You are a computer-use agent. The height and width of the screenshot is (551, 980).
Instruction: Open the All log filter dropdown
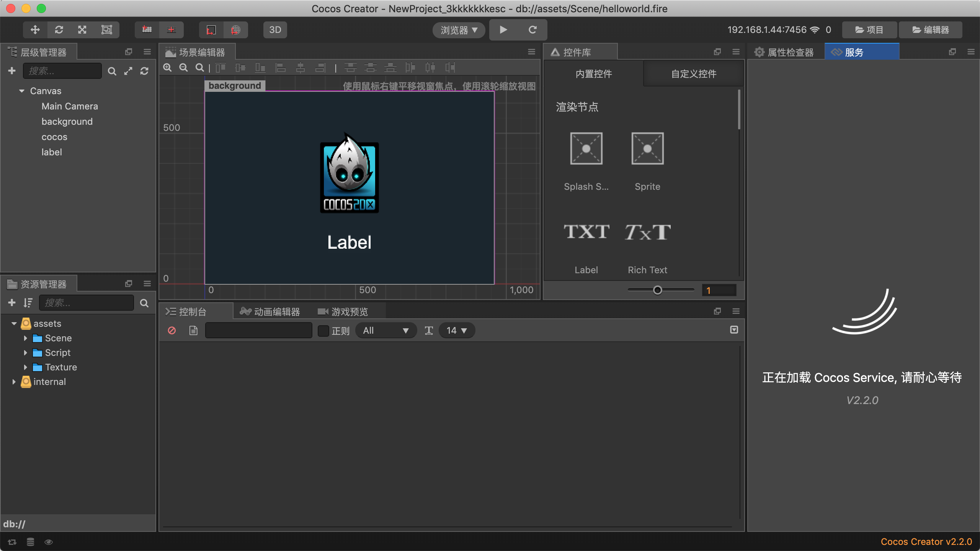tap(385, 331)
